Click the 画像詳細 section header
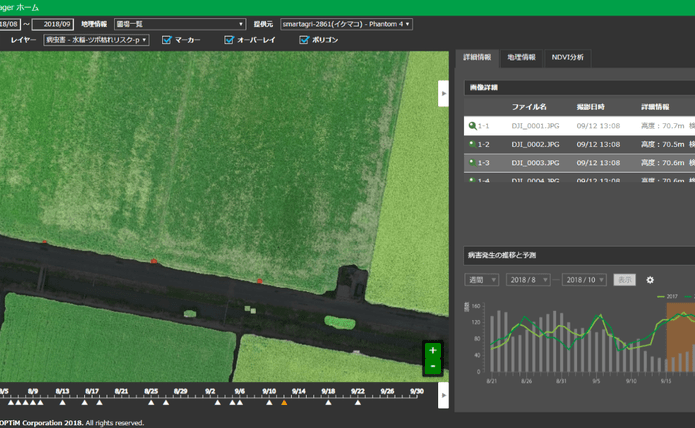The width and height of the screenshot is (695, 428). click(x=579, y=88)
